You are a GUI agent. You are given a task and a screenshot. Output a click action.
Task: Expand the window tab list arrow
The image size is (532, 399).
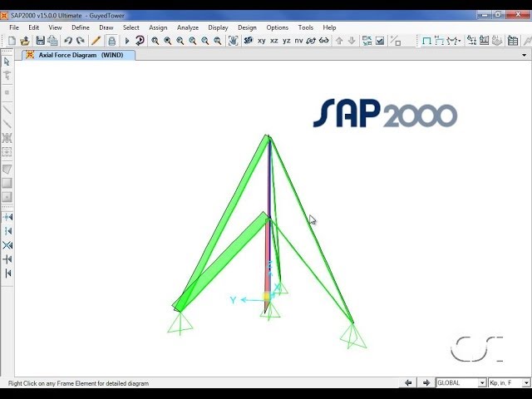525,55
